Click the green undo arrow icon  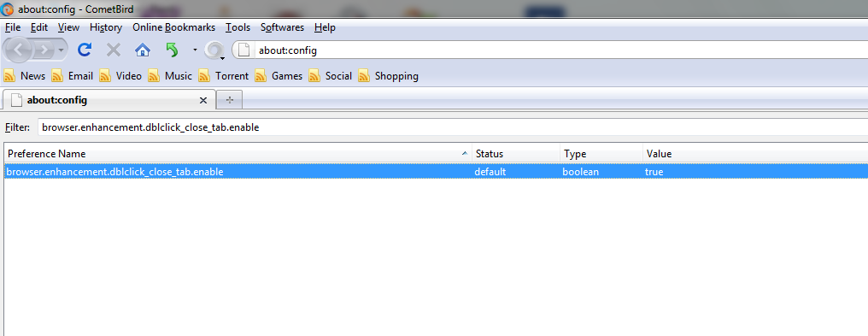[173, 50]
